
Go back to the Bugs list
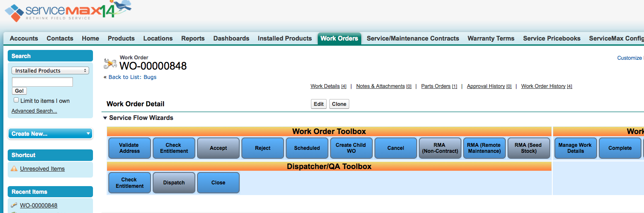click(x=132, y=77)
